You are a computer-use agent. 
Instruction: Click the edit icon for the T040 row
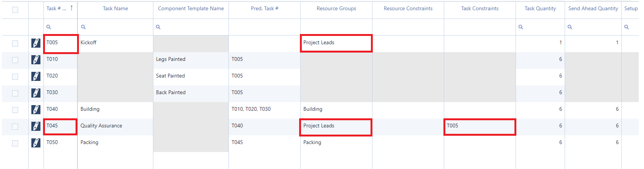36,110
